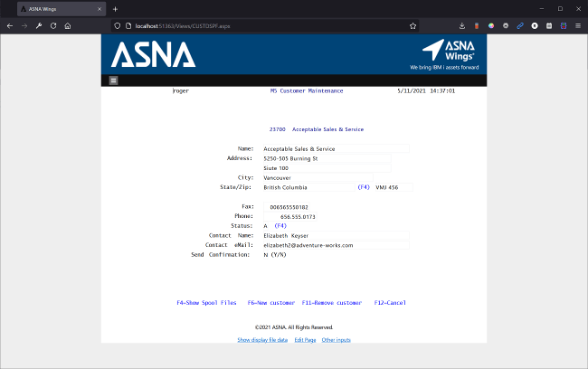The width and height of the screenshot is (588, 369).
Task: Select the ASNA Wings browser tab
Action: coord(56,8)
